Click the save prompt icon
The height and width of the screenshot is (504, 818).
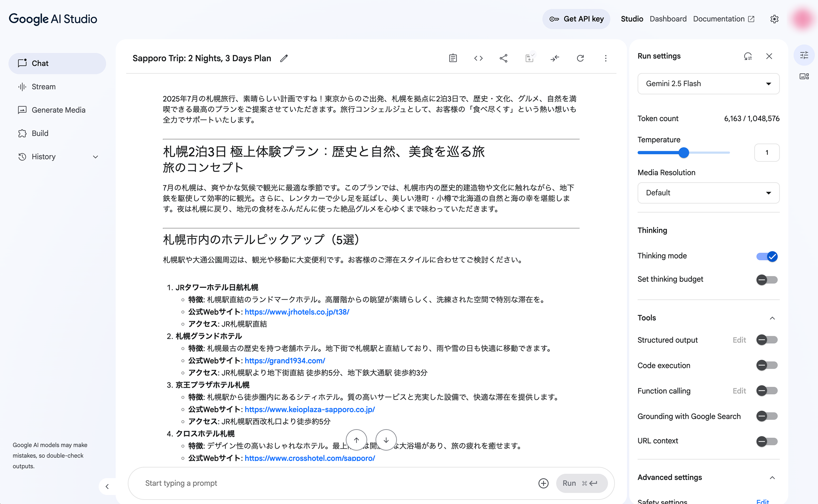click(529, 58)
